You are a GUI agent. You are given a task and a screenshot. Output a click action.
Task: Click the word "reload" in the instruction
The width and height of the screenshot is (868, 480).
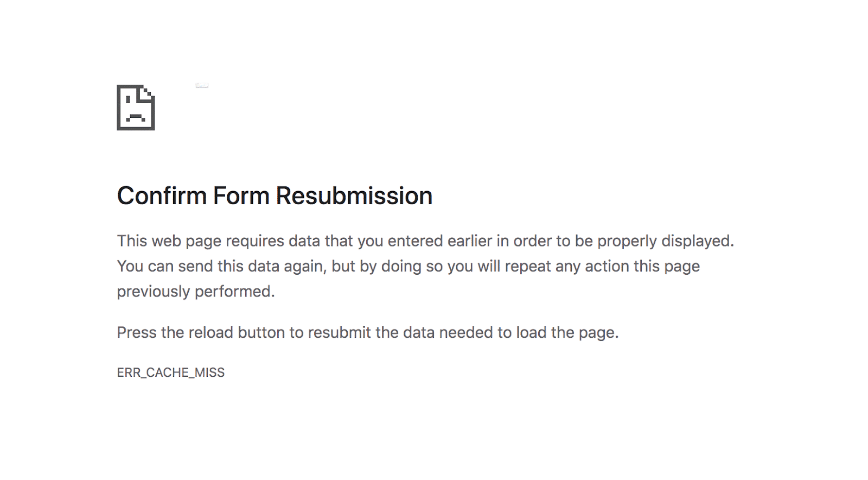[x=210, y=332]
